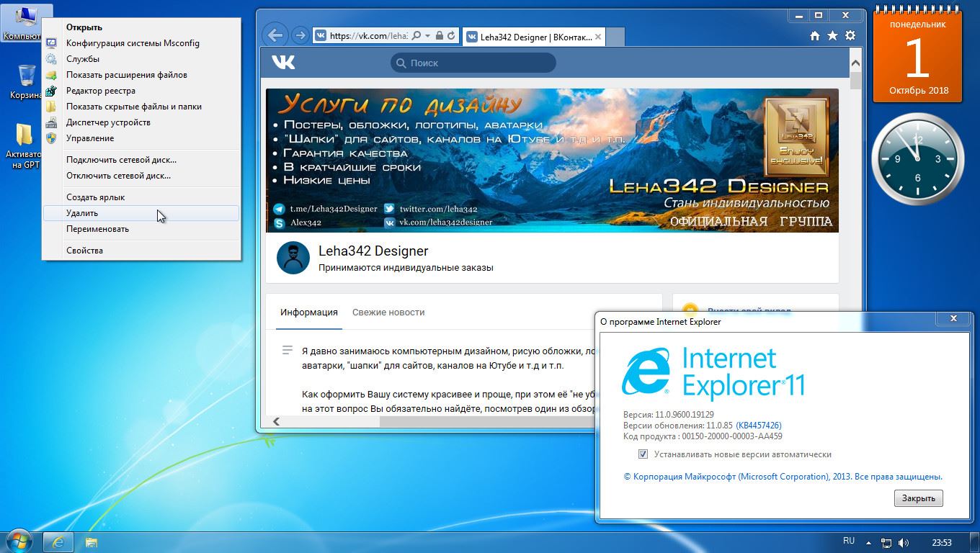Show hidden system tray icons
Image resolution: width=980 pixels, height=553 pixels.
pyautogui.click(x=869, y=542)
